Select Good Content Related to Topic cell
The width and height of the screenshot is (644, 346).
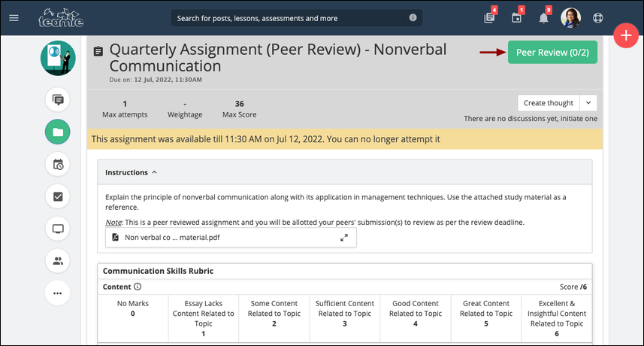click(x=416, y=318)
